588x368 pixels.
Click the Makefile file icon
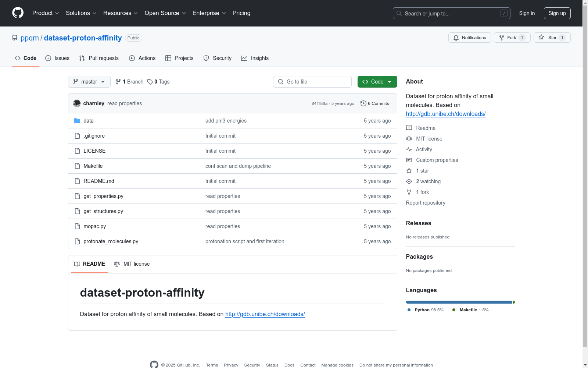click(x=77, y=166)
